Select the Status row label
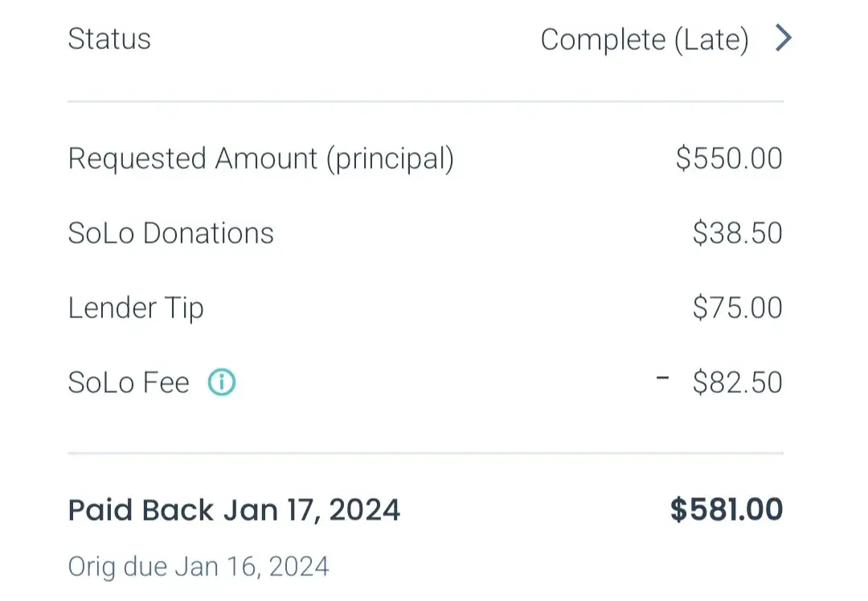 click(x=109, y=39)
